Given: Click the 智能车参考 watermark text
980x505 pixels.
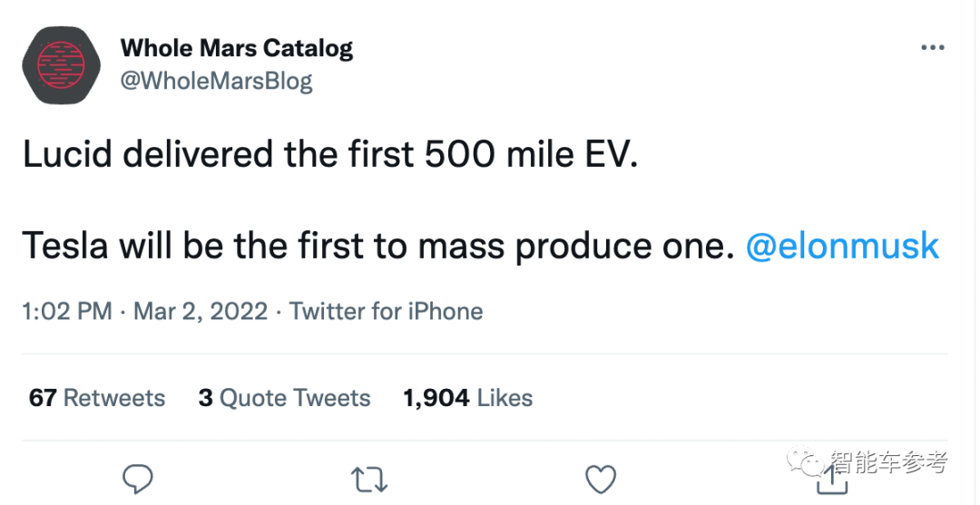Looking at the screenshot, I should coord(888,462).
